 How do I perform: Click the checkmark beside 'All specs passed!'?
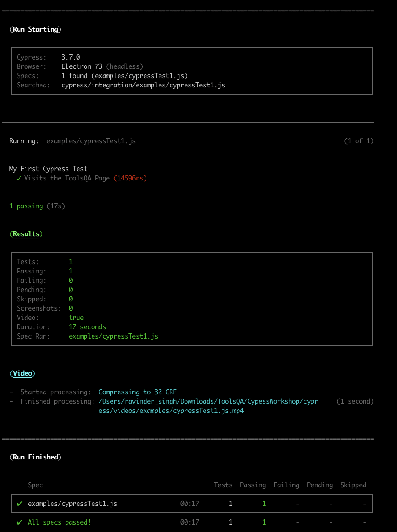20,523
